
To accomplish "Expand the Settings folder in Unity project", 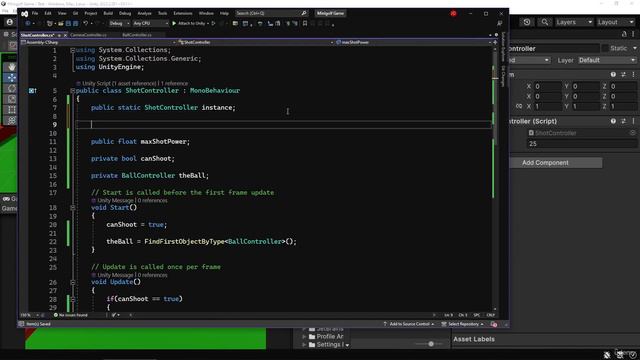I will (304, 345).
